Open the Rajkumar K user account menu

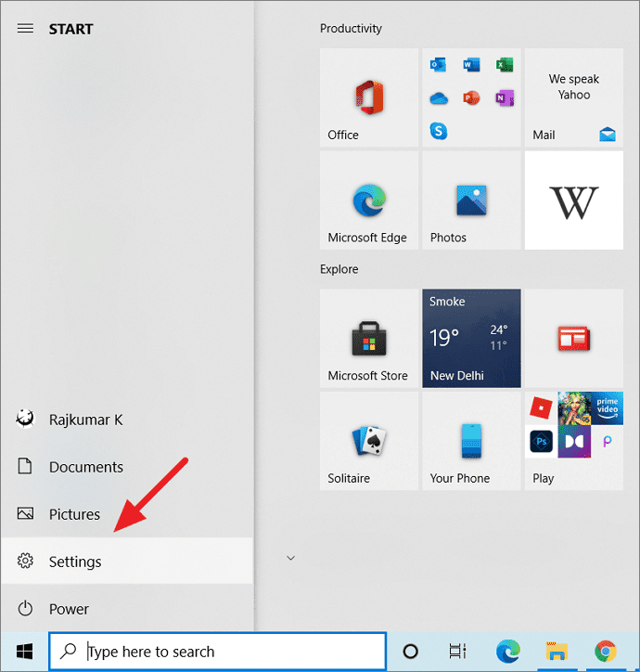coord(127,420)
